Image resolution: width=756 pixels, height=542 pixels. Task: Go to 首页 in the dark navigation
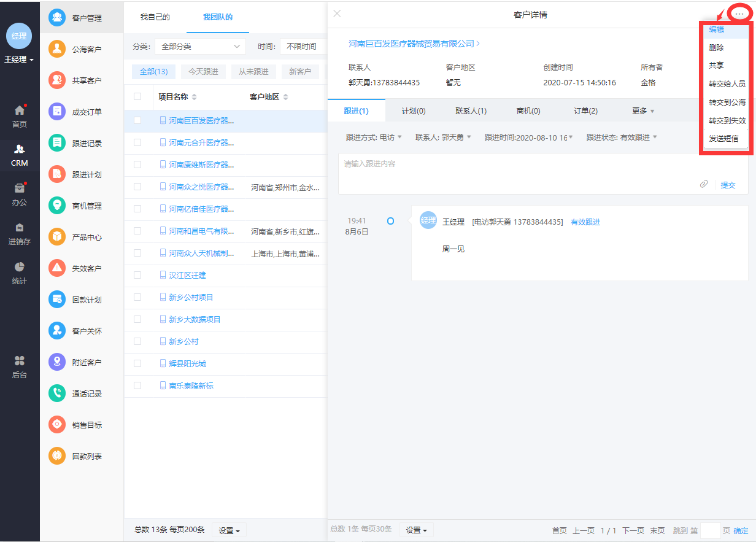(20, 116)
